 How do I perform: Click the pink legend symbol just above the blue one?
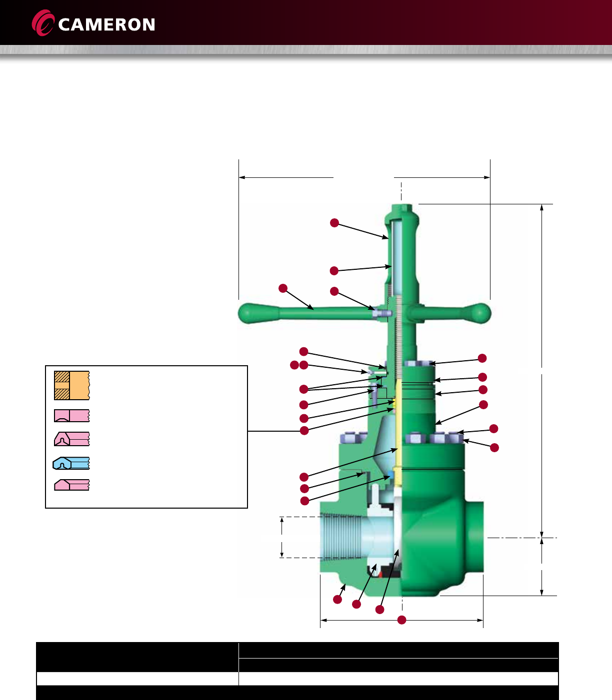pos(72,439)
